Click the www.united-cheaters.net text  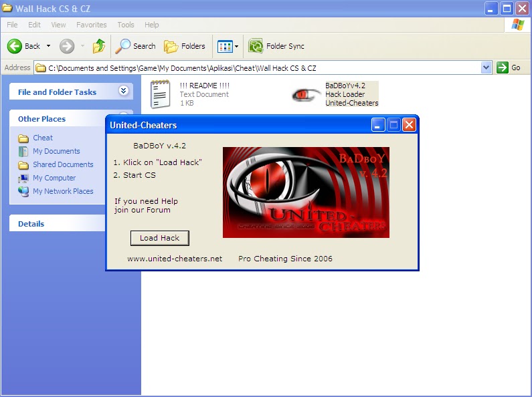point(175,259)
